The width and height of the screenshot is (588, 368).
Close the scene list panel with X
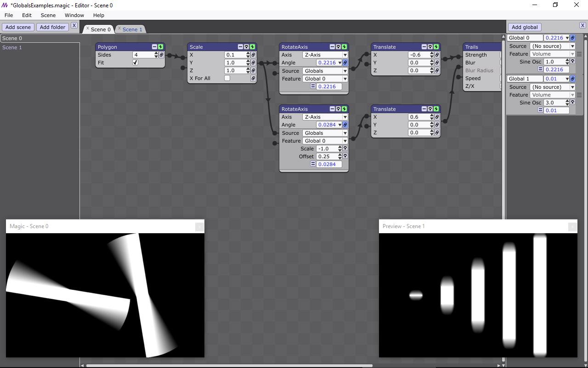[x=74, y=26]
